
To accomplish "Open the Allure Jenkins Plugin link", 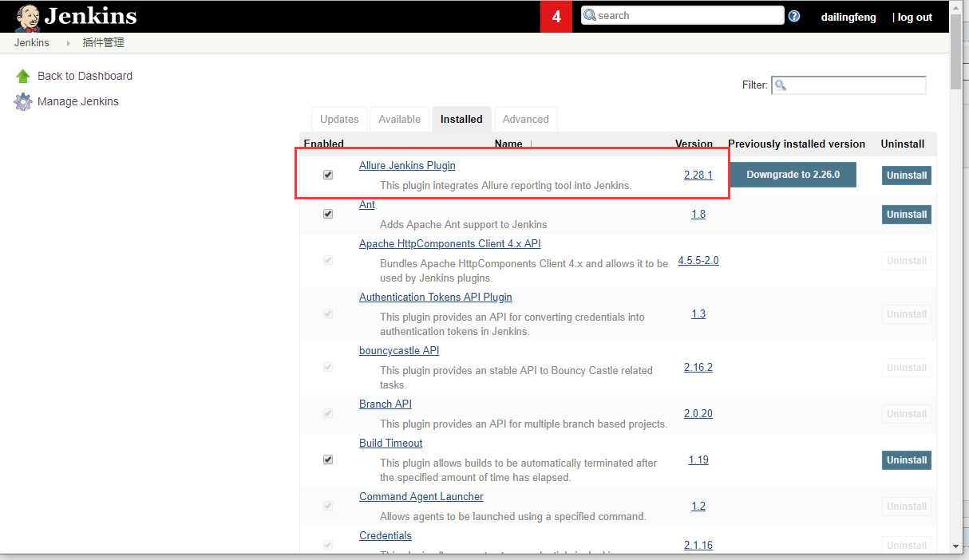I will 407,165.
